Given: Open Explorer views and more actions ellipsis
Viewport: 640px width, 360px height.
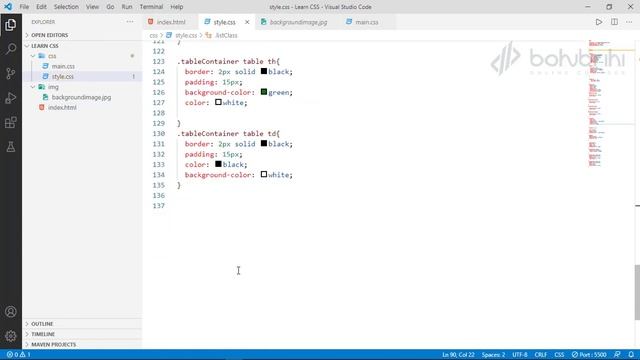Looking at the screenshot, I should (130, 22).
